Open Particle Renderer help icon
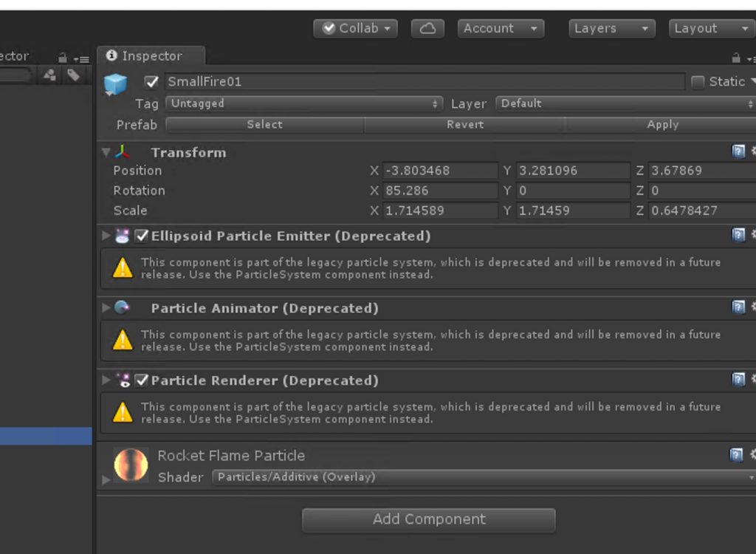The image size is (756, 554). point(738,380)
